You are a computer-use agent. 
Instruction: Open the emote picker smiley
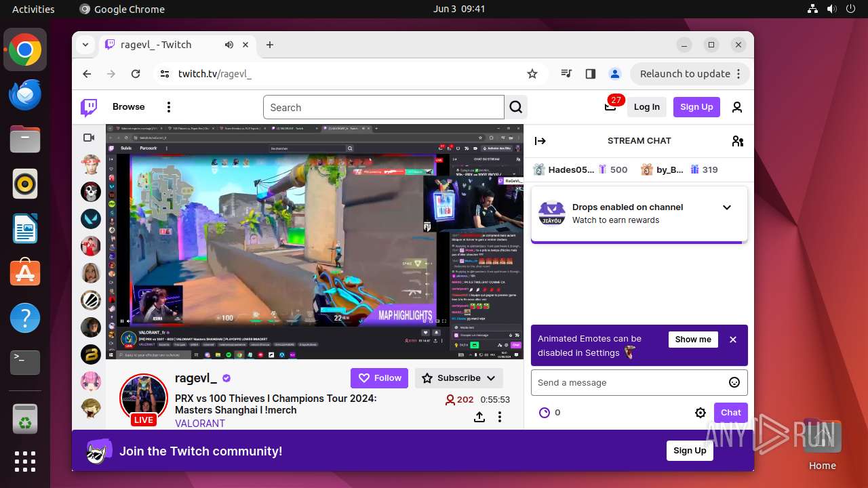(734, 382)
